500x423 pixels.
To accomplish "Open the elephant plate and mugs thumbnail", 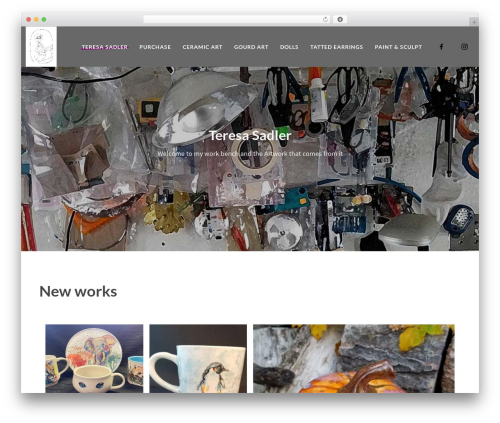I will point(94,358).
